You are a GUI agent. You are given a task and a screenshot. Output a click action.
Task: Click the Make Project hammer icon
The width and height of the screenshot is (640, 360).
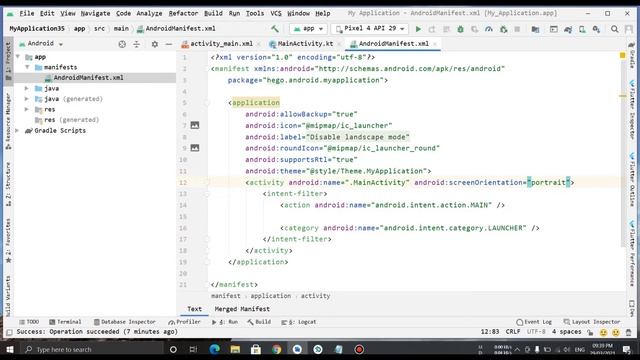click(x=275, y=29)
